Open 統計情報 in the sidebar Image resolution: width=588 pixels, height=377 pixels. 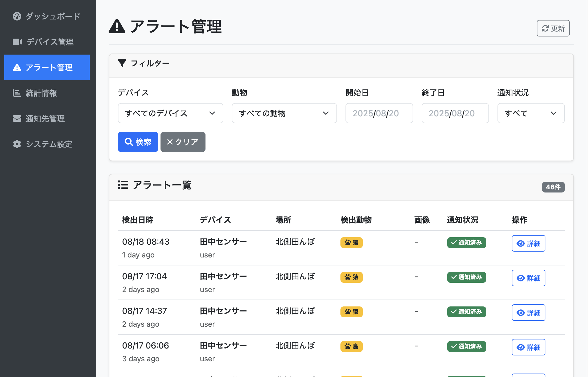tap(47, 93)
